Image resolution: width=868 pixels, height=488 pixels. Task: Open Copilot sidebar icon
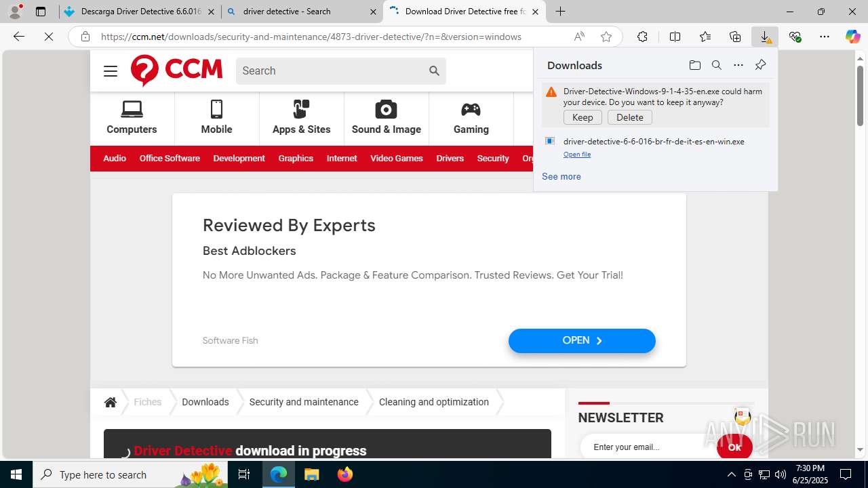tap(852, 37)
